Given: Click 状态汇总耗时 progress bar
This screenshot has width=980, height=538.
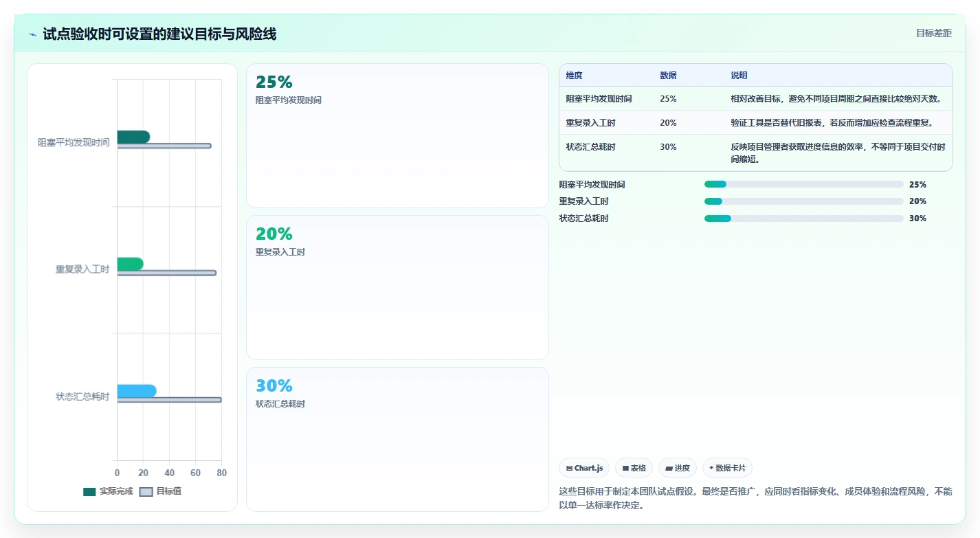Looking at the screenshot, I should pos(804,218).
